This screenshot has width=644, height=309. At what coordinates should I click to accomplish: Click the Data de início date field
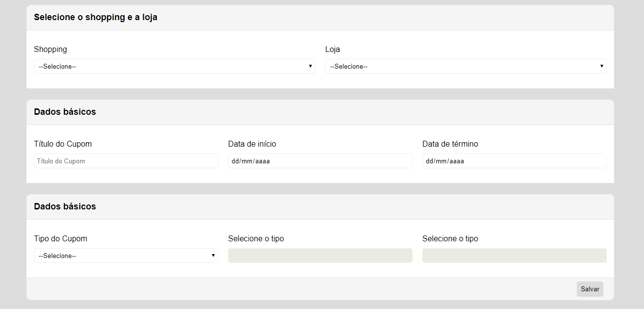(x=320, y=160)
